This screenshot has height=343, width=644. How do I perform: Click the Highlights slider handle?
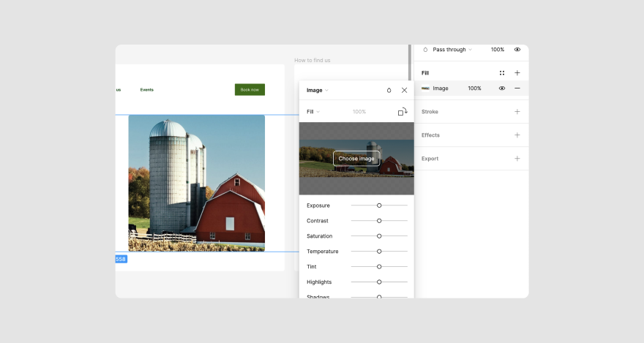(x=379, y=282)
